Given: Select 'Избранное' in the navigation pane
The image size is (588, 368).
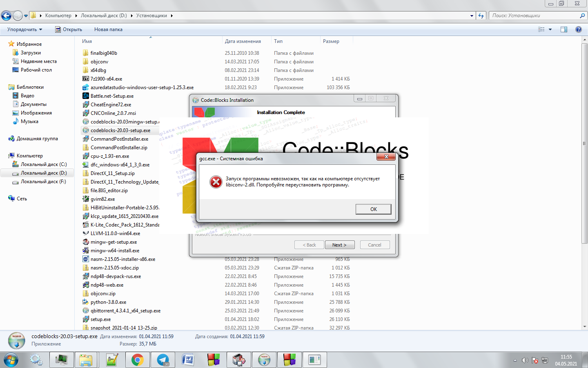Looking at the screenshot, I should pyautogui.click(x=29, y=44).
